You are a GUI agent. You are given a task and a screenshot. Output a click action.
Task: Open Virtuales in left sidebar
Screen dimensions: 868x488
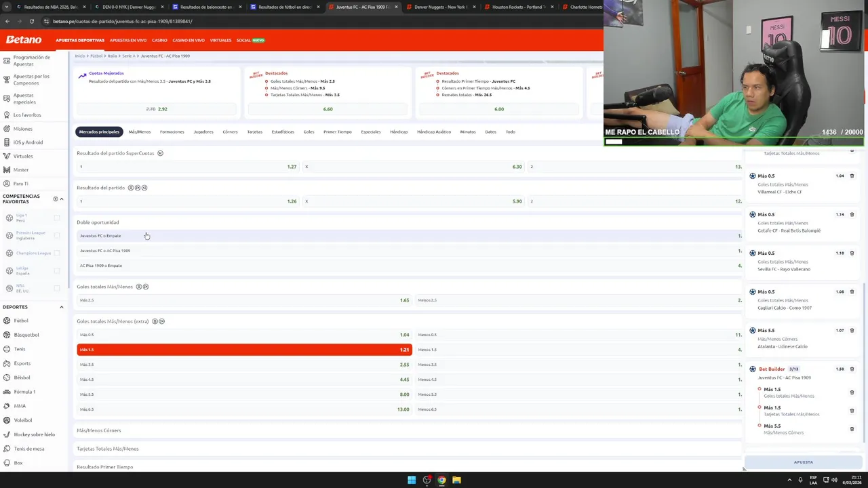[23, 156]
